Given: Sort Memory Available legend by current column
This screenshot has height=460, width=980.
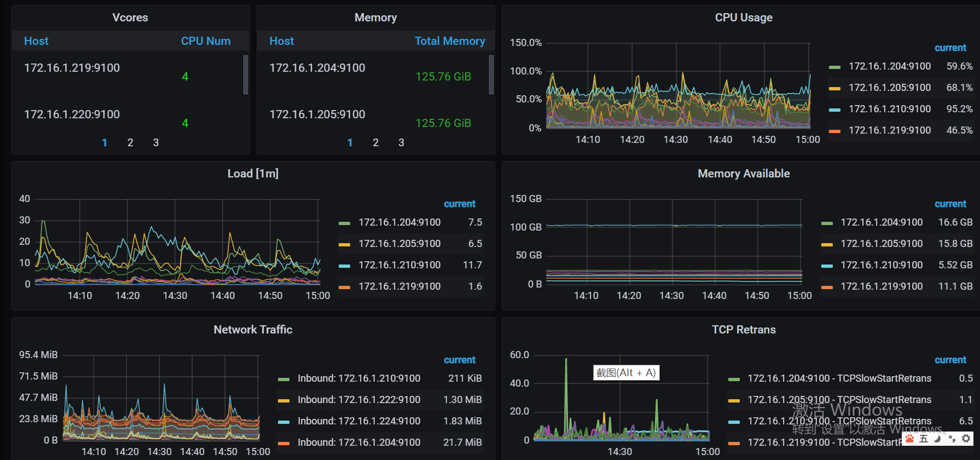Looking at the screenshot, I should click(950, 204).
